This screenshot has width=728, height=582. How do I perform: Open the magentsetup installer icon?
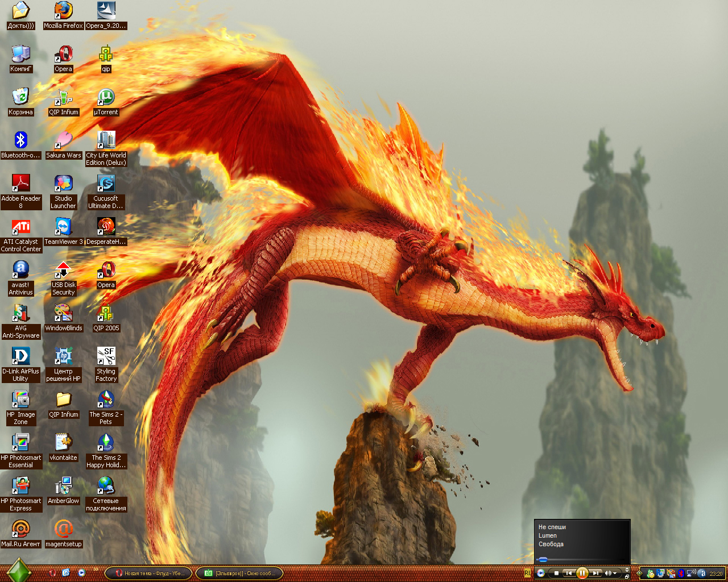click(x=63, y=534)
